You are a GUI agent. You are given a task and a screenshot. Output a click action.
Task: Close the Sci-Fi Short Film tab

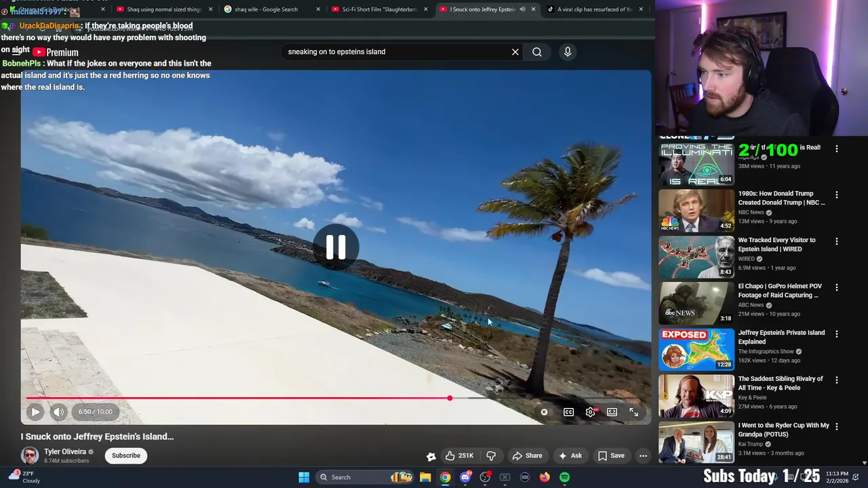point(426,9)
